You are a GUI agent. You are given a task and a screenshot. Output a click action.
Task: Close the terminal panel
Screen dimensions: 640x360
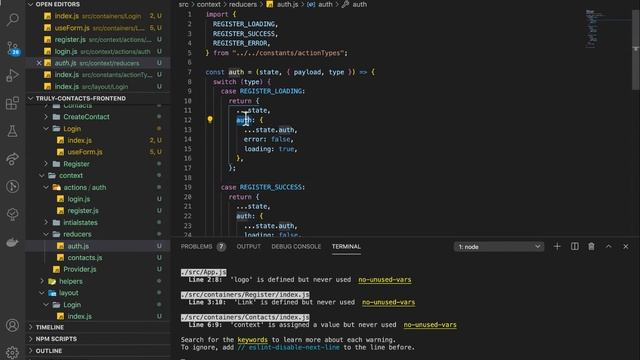[626, 247]
